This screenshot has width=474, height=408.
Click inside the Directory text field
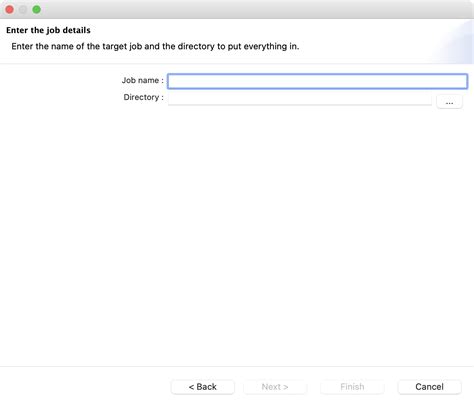[x=300, y=98]
